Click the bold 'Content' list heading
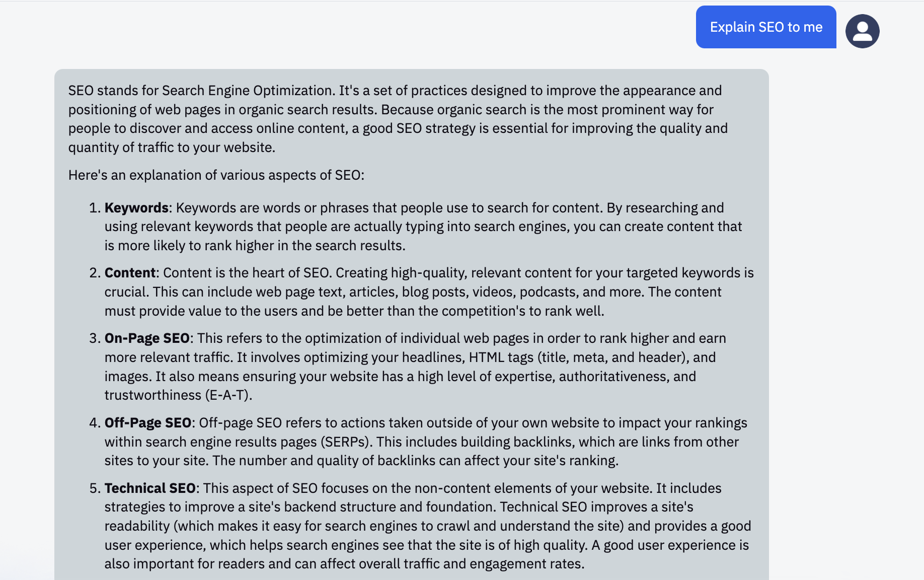The width and height of the screenshot is (924, 580). pos(130,273)
